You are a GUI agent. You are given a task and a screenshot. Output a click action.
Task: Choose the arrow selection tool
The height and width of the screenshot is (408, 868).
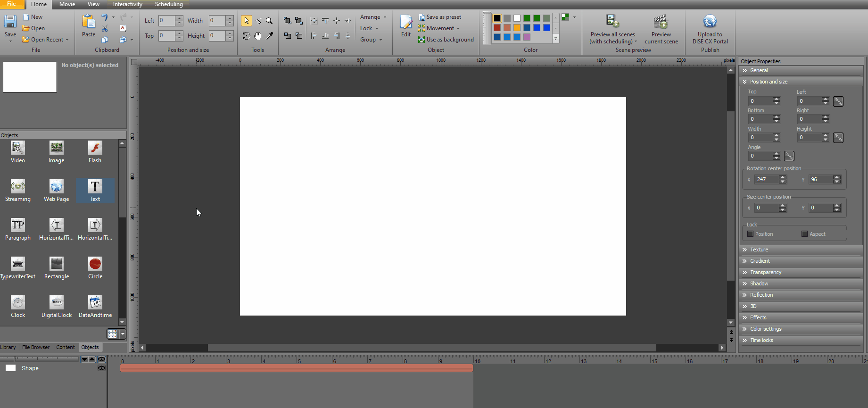point(246,21)
